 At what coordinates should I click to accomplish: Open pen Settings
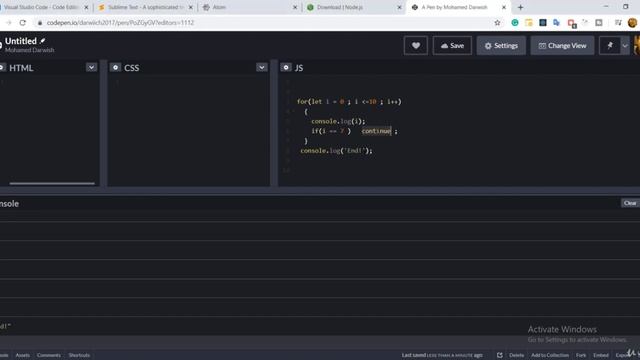501,45
